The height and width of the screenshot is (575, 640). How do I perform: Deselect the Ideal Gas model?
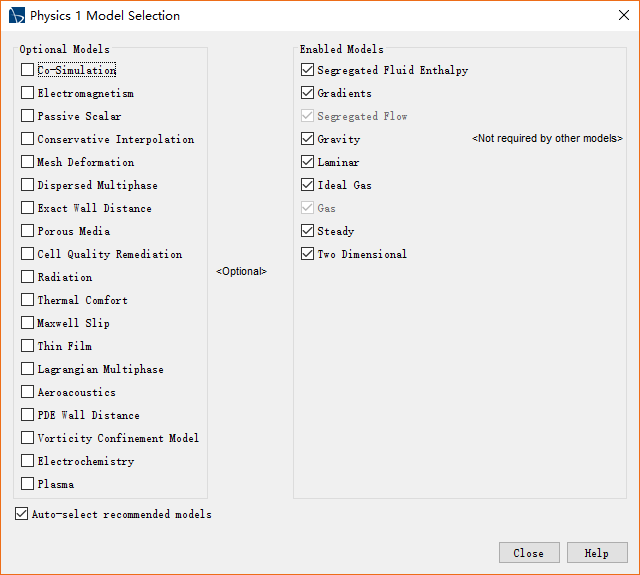(x=307, y=185)
